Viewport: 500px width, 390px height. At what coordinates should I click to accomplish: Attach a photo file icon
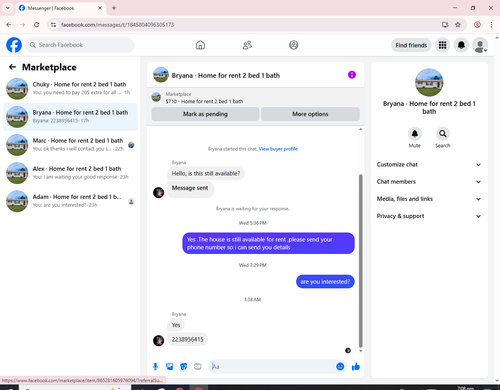(170, 367)
